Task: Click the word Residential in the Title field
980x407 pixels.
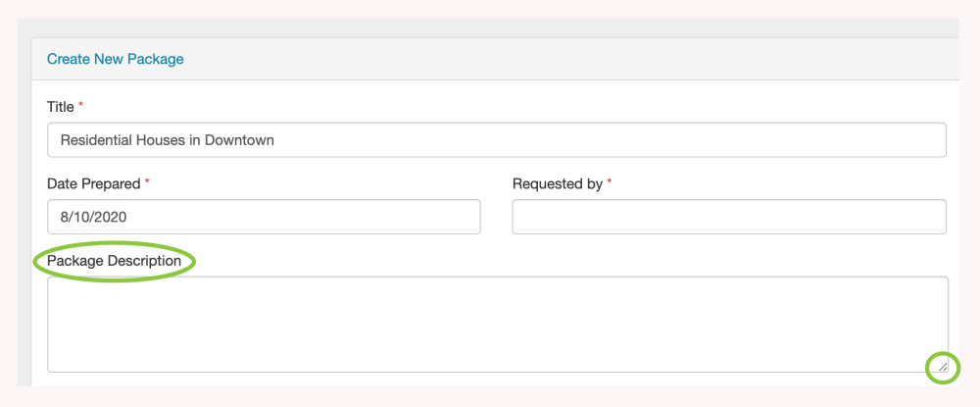Action: coord(96,140)
